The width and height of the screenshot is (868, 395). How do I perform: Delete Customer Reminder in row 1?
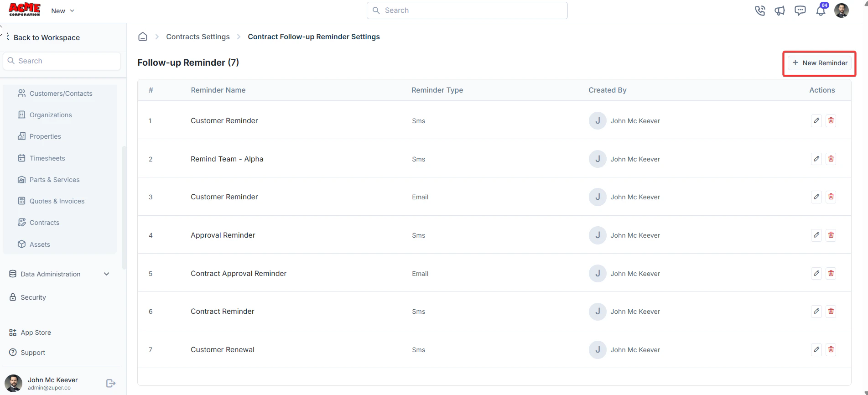831,120
